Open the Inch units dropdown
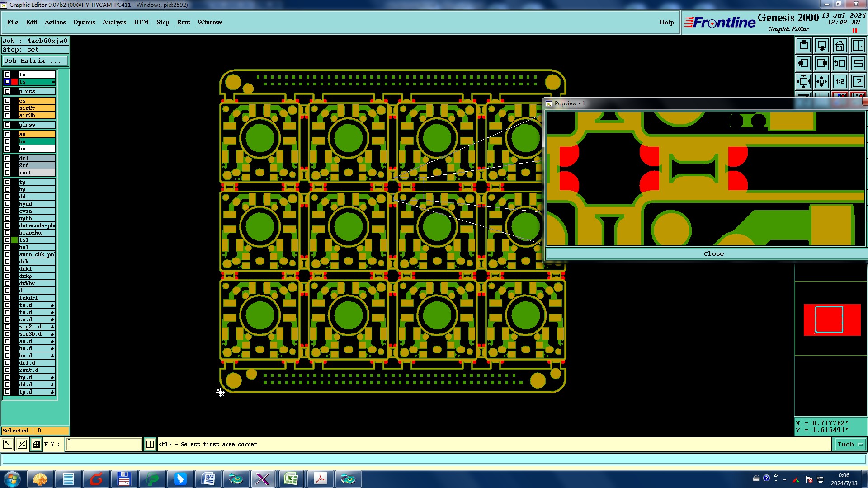Image resolution: width=868 pixels, height=488 pixels. coord(850,444)
